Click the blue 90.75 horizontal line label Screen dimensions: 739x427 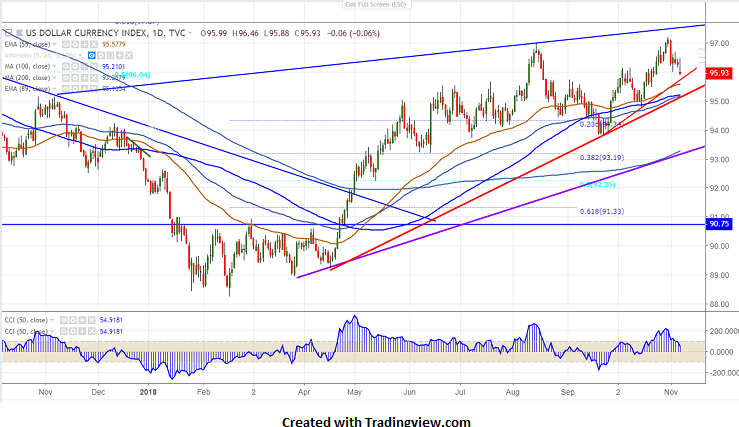[x=719, y=224]
